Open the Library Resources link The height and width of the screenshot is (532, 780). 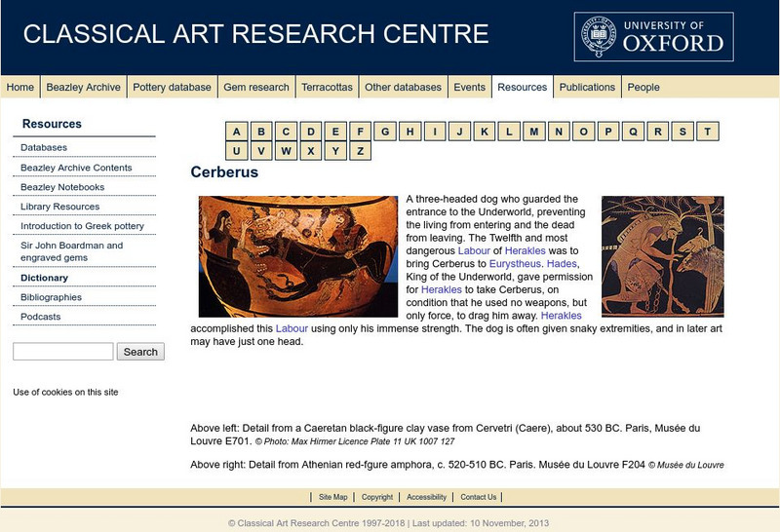(x=59, y=207)
